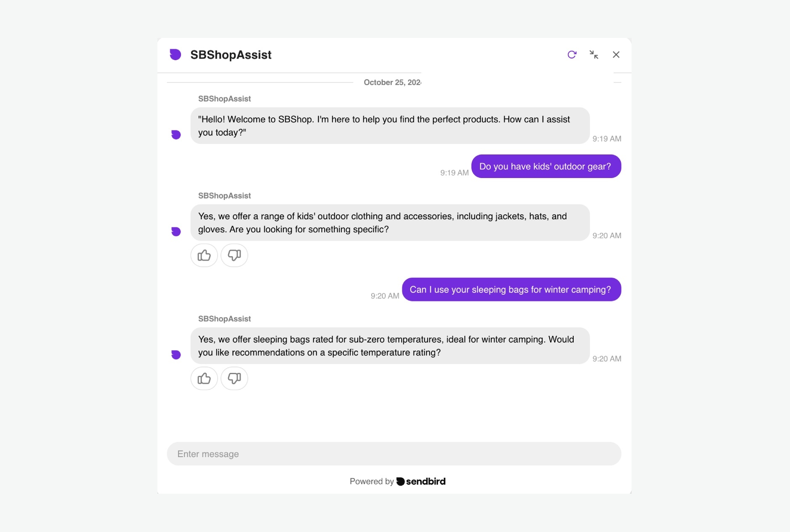This screenshot has height=532, width=790.
Task: Open the Powered by sendbird link
Action: coord(397,481)
